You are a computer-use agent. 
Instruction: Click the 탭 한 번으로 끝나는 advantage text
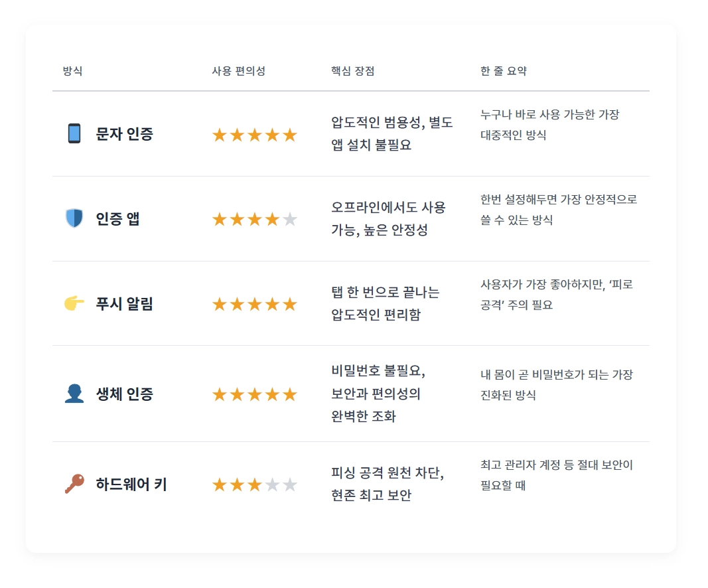(385, 292)
